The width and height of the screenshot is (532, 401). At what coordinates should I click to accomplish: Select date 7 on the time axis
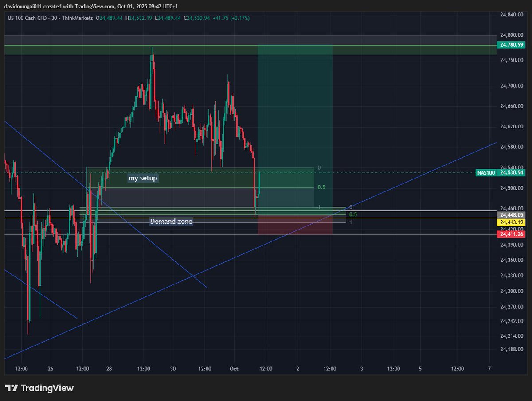pyautogui.click(x=489, y=369)
